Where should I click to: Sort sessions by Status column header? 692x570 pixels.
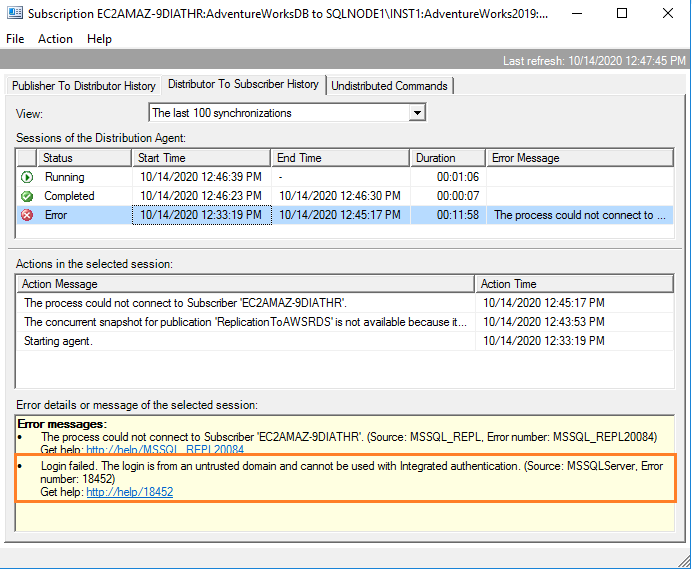click(85, 158)
